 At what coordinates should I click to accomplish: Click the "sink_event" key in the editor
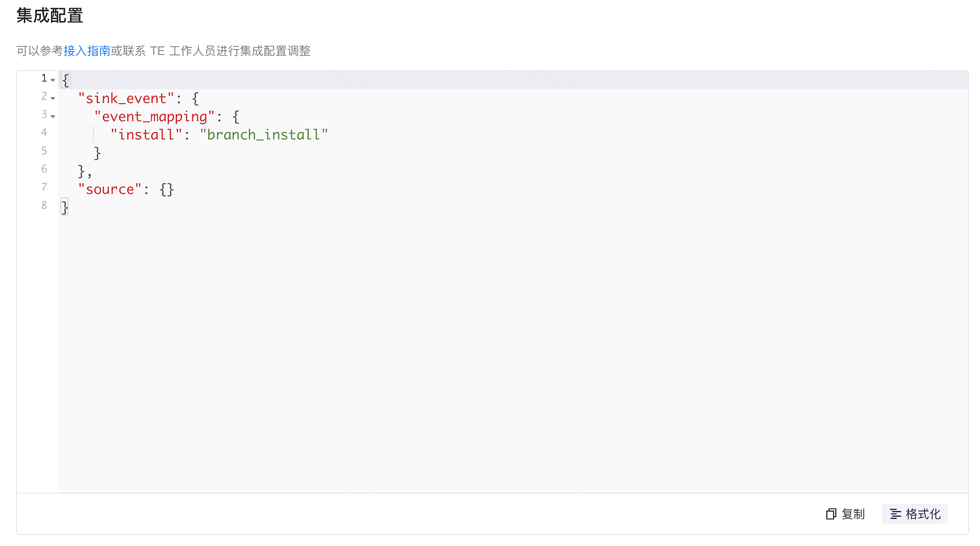point(126,98)
